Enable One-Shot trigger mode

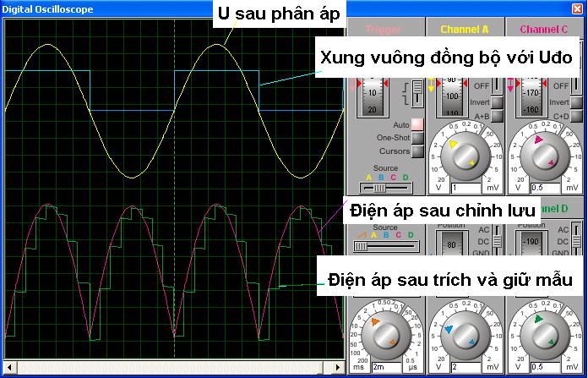pyautogui.click(x=417, y=138)
